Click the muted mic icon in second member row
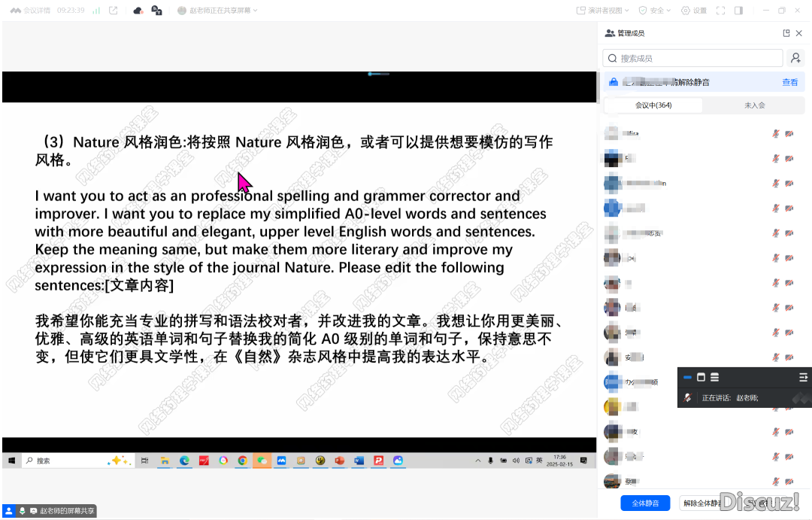This screenshot has height=520, width=812. point(776,158)
